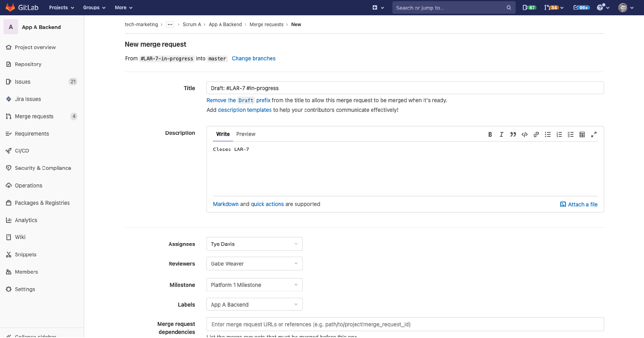This screenshot has height=338, width=644.
Task: Insert a quote using the toolbar icon
Action: (513, 134)
